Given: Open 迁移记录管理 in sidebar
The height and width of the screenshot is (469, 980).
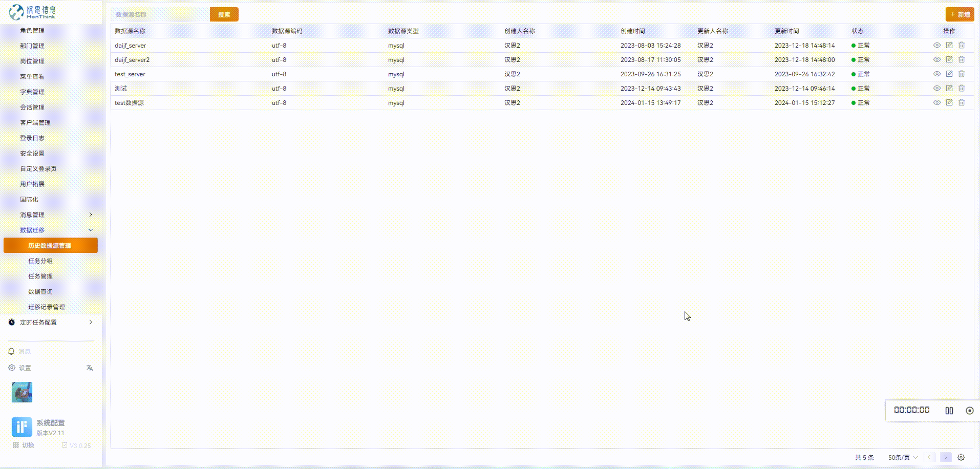Looking at the screenshot, I should point(47,307).
